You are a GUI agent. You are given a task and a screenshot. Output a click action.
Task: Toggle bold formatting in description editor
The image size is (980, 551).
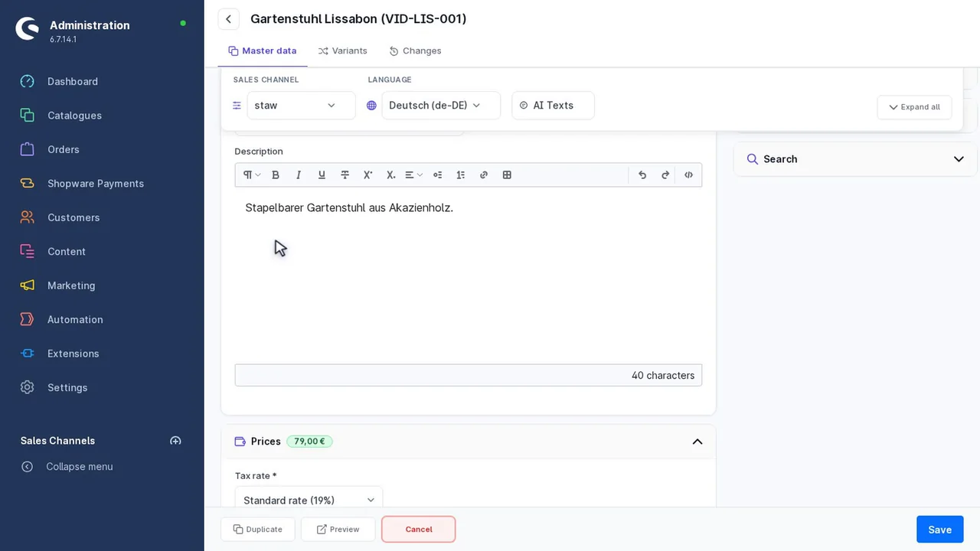(x=276, y=175)
